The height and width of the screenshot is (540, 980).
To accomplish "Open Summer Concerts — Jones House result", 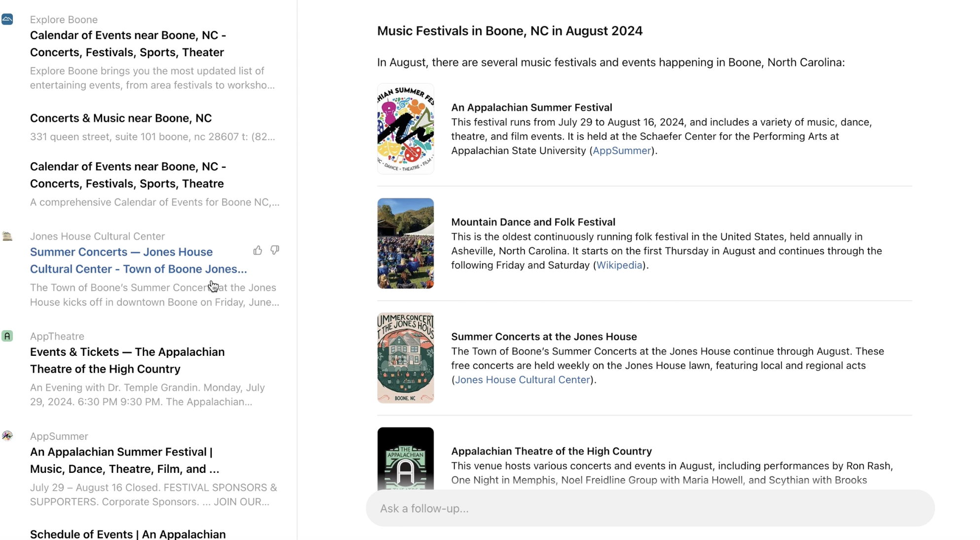I will pyautogui.click(x=138, y=260).
